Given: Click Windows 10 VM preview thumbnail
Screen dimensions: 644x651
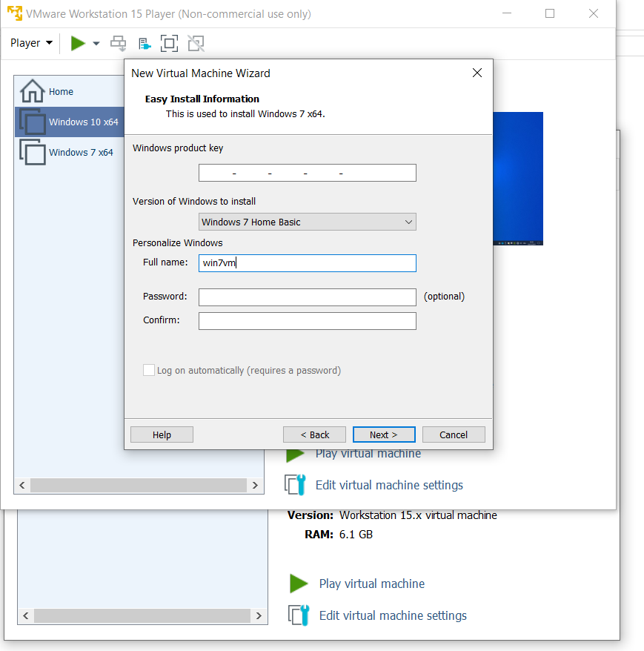Looking at the screenshot, I should [518, 179].
